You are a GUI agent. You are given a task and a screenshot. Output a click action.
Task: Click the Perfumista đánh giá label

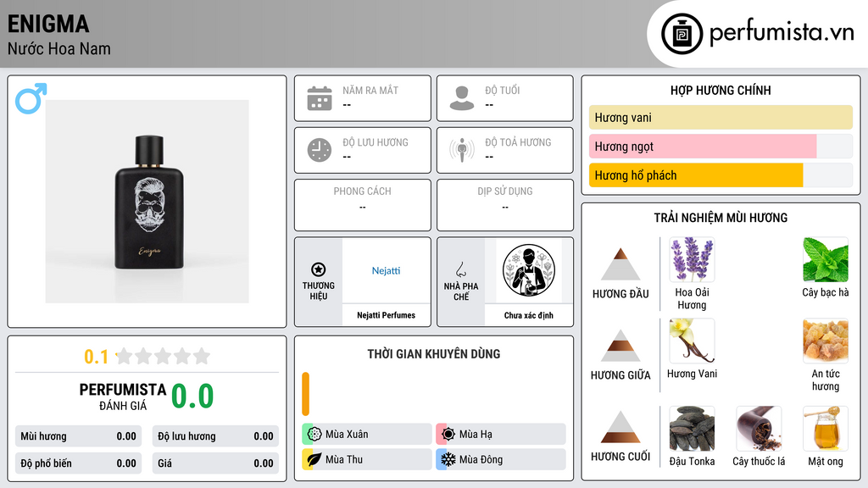pos(123,396)
